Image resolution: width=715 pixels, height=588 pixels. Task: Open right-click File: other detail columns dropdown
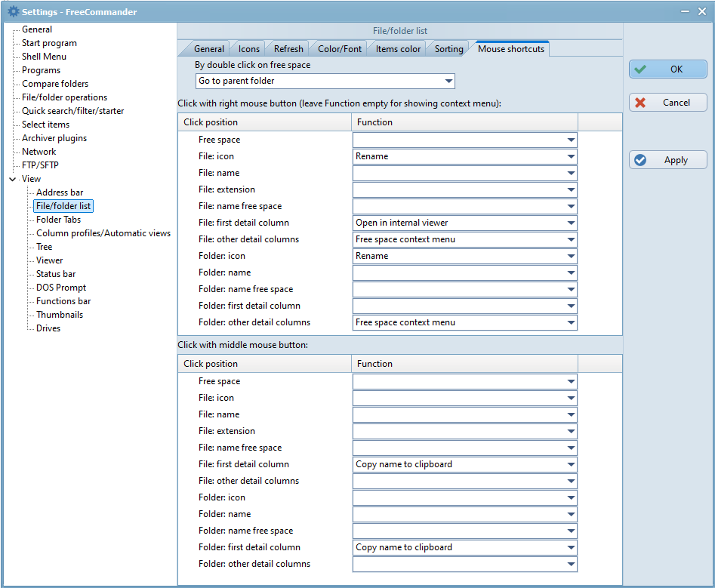[464, 239]
